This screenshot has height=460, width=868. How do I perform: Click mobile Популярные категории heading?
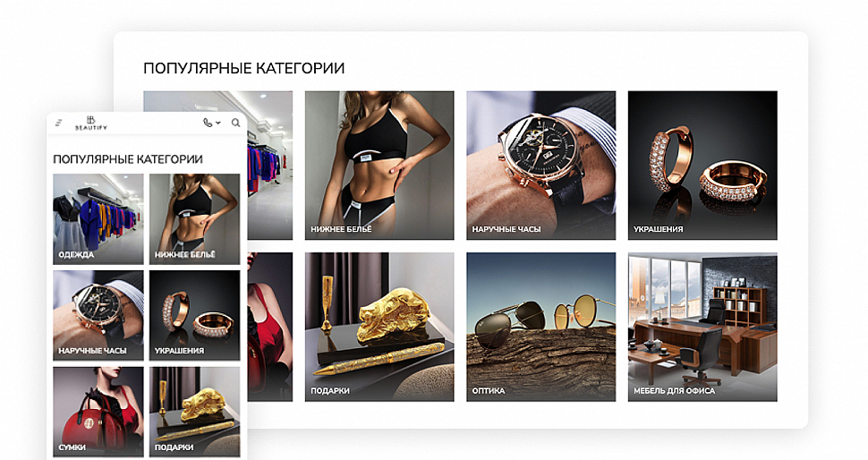(128, 159)
